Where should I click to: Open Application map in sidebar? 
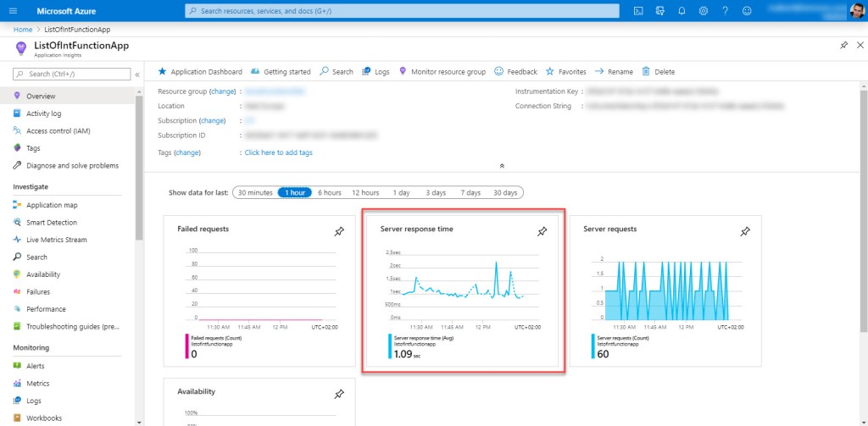[x=51, y=205]
